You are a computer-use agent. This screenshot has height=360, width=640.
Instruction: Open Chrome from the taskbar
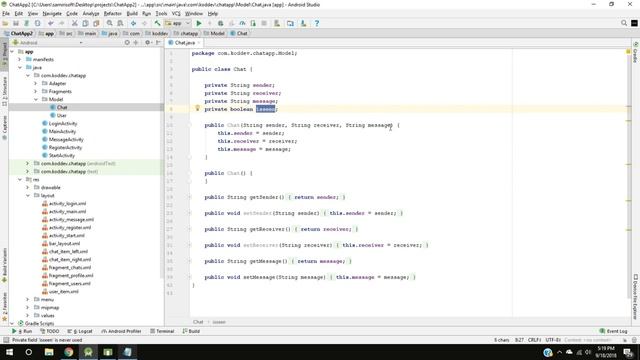[x=69, y=352]
